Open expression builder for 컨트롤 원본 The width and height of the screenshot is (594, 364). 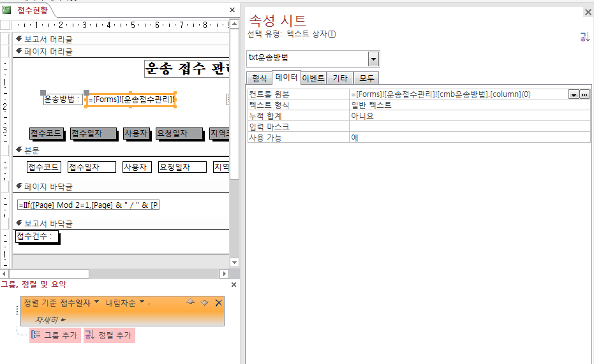[x=584, y=94]
